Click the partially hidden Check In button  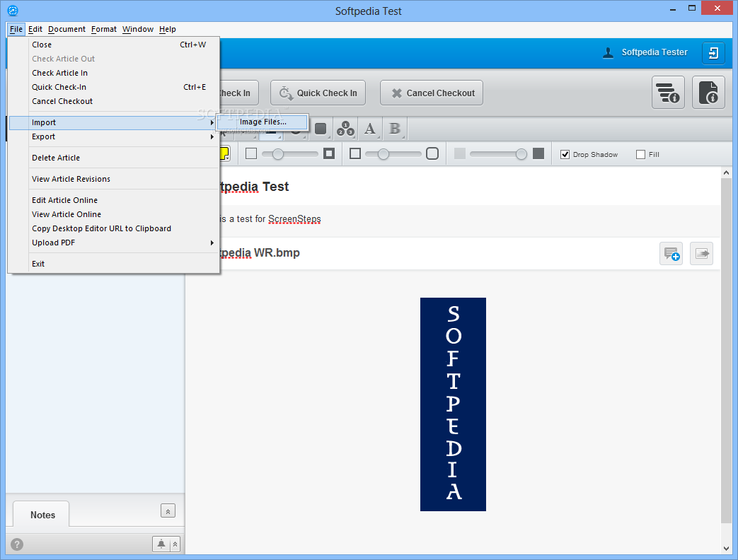(x=240, y=93)
